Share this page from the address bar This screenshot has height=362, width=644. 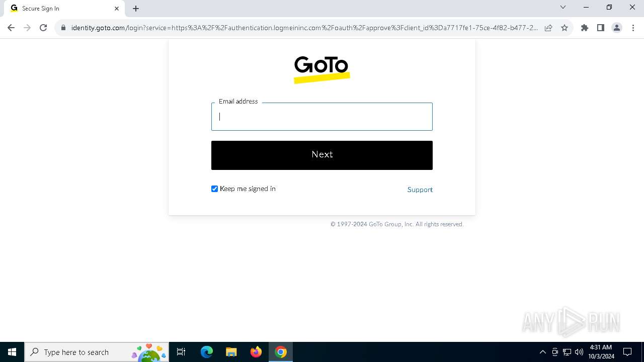pyautogui.click(x=548, y=28)
